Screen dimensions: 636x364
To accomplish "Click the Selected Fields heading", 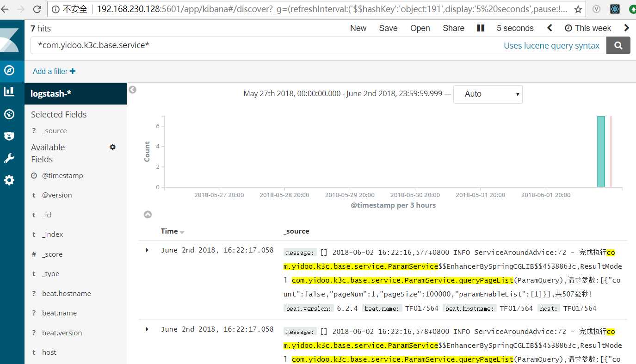I will 59,114.
